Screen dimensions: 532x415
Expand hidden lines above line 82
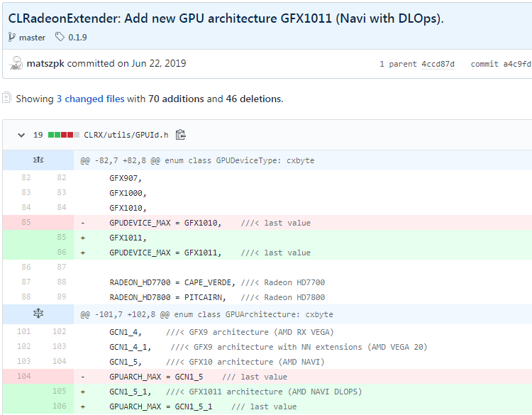point(38,160)
